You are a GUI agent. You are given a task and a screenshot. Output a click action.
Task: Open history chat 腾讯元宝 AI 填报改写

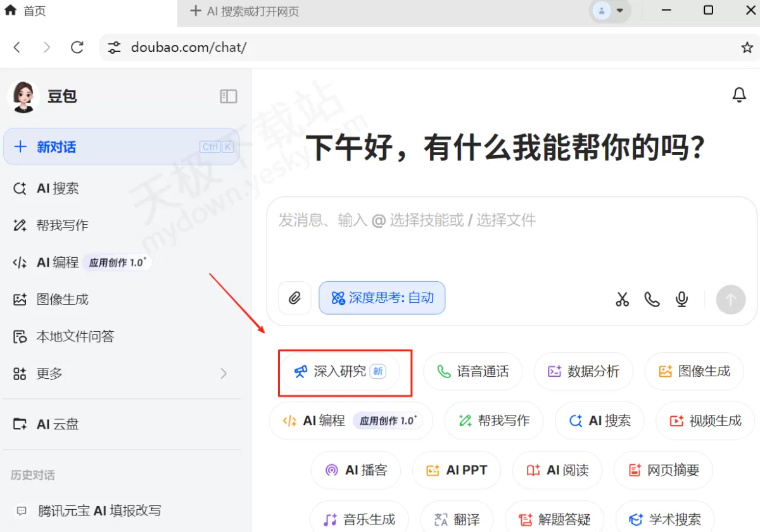click(122, 510)
